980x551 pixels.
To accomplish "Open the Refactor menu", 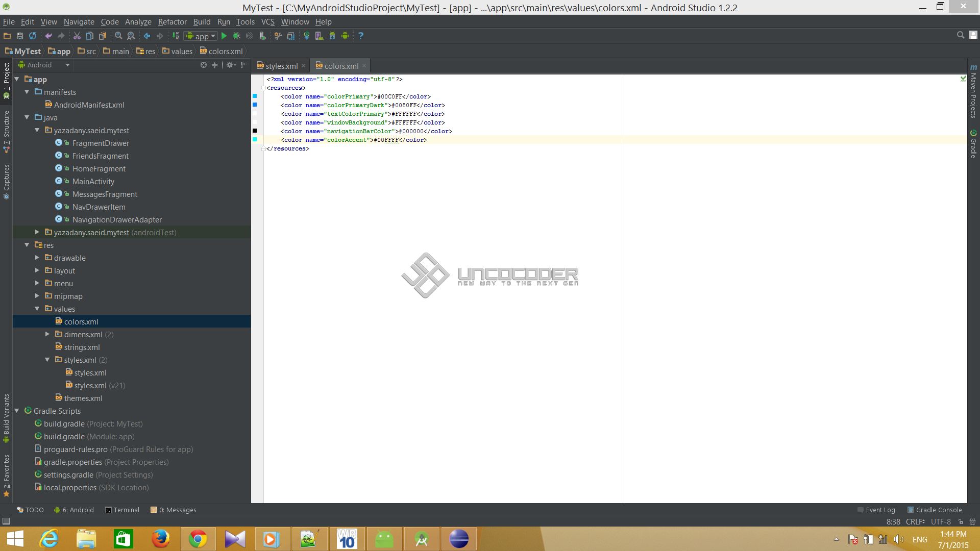I will 172,22.
